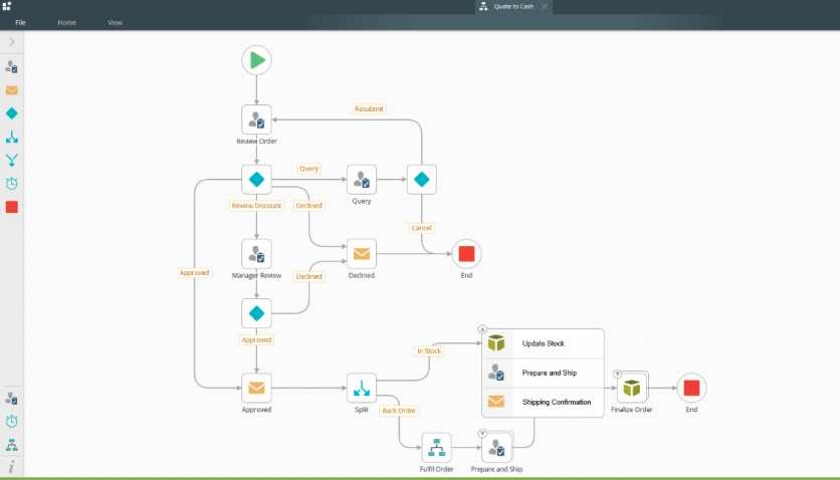
Task: Select the timer clock tool in the sidebar
Action: 12,183
